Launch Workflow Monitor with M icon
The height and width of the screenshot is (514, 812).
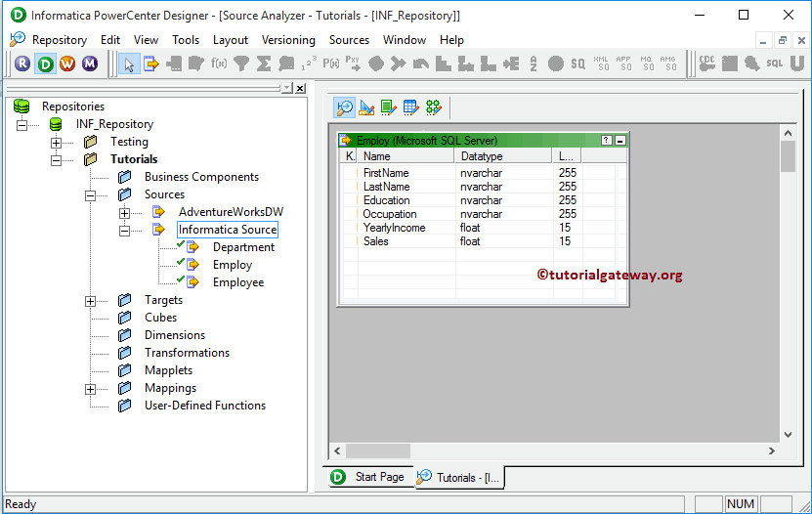[x=90, y=64]
